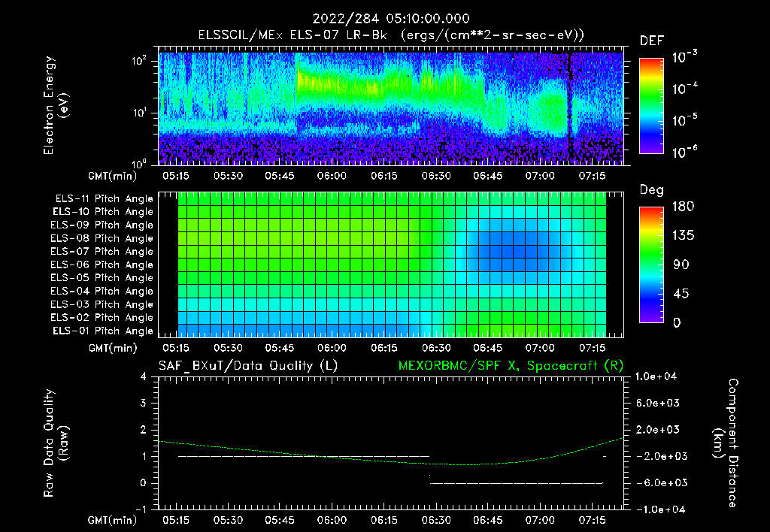Click the Raw Data Quality (Raw) axis label

[56, 443]
